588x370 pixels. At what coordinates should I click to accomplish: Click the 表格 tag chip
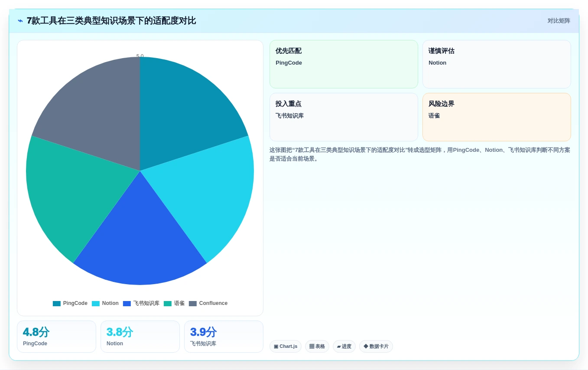(x=317, y=346)
